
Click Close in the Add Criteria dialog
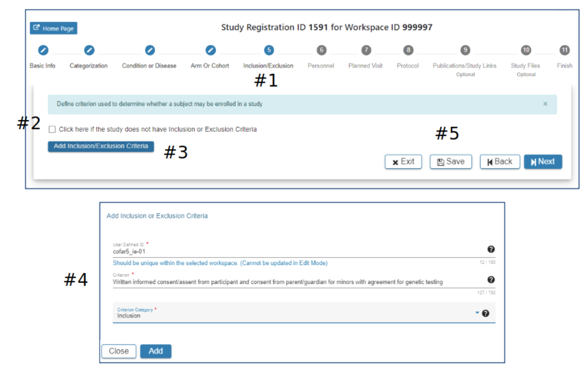119,351
